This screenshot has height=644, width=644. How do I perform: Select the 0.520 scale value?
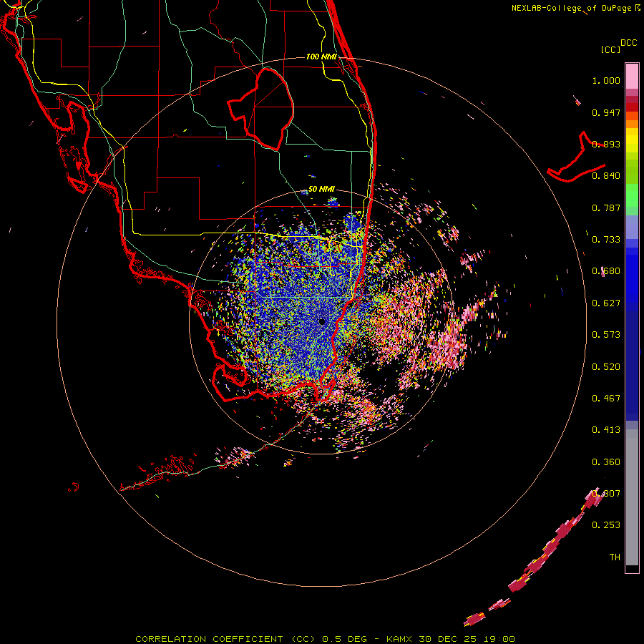coord(606,367)
